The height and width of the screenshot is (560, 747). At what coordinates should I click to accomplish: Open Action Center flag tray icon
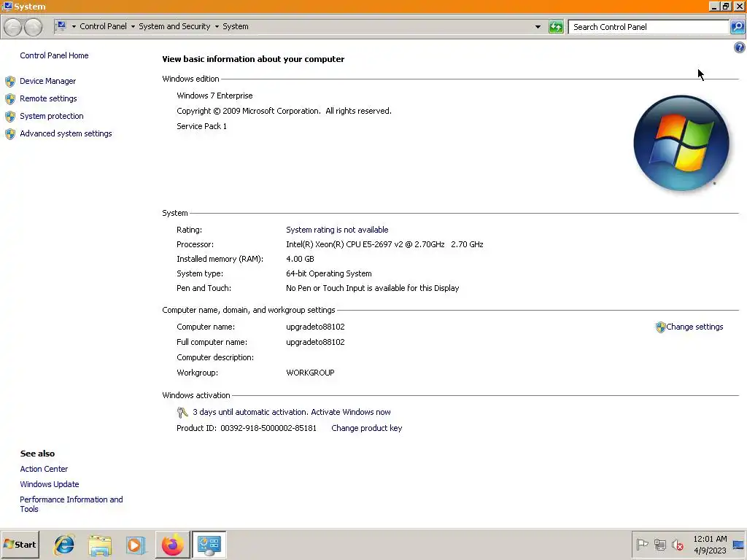642,544
